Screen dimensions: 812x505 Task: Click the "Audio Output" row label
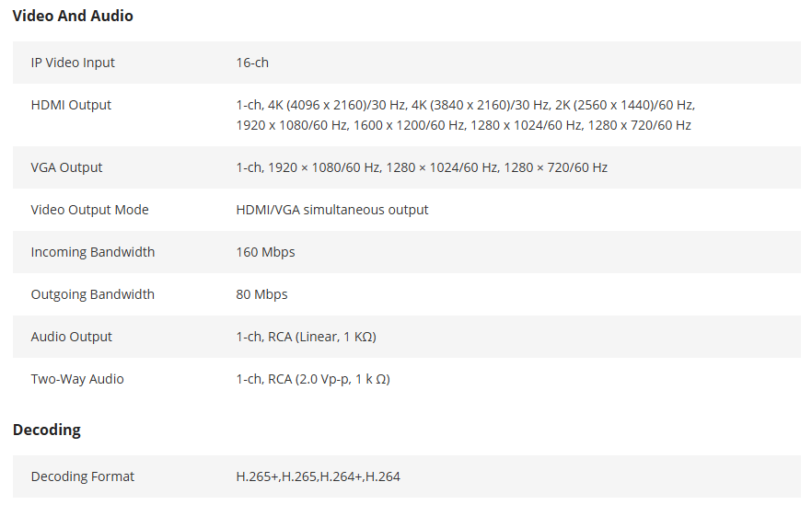(x=72, y=337)
